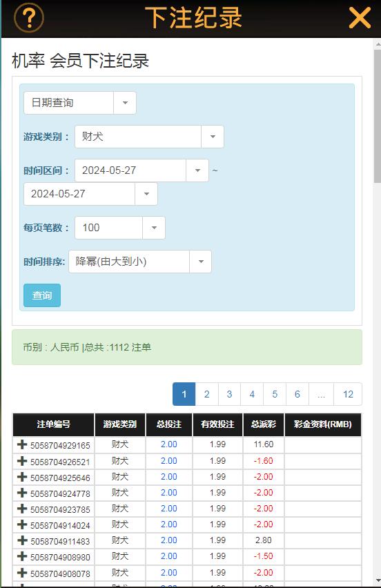Expand plus icon for bet 5058704911483
This screenshot has width=381, height=588.
pos(22,540)
